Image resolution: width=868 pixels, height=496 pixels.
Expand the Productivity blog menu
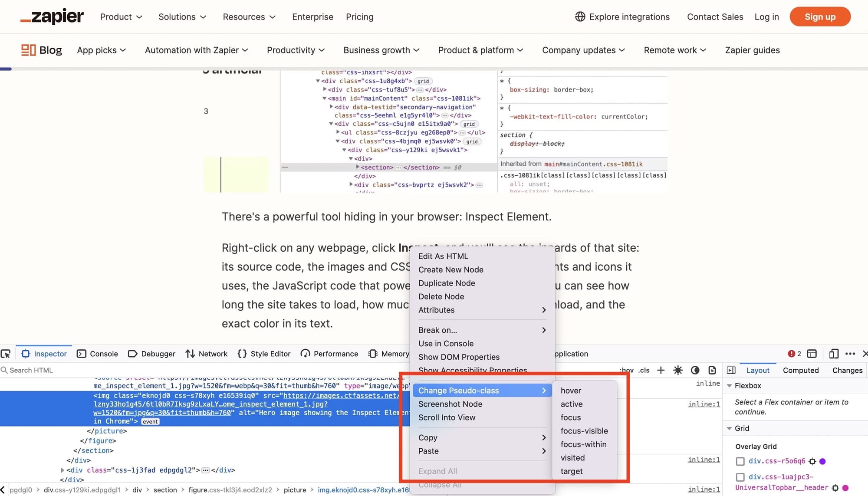(296, 50)
